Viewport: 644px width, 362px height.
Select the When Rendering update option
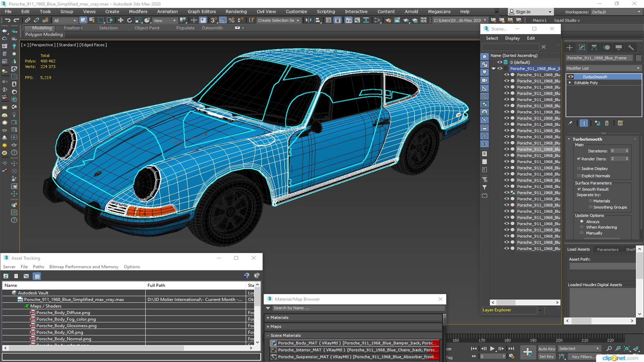click(x=582, y=227)
